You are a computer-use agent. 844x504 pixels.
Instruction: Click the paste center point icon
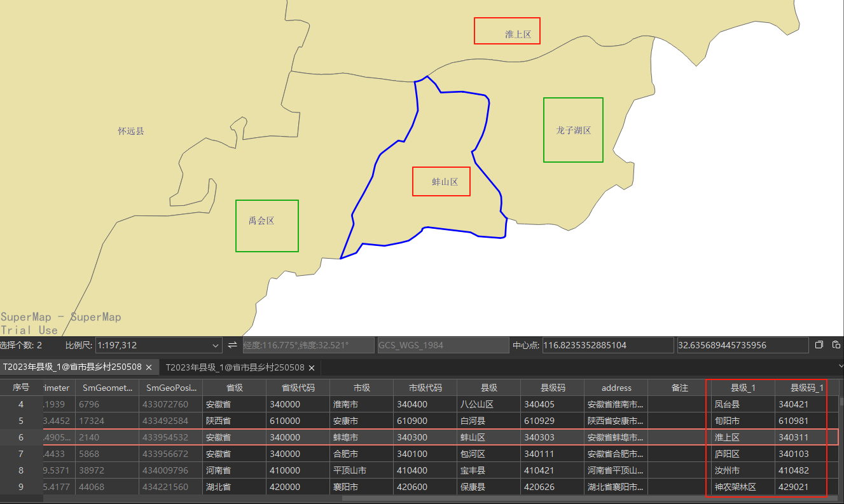[x=836, y=345]
